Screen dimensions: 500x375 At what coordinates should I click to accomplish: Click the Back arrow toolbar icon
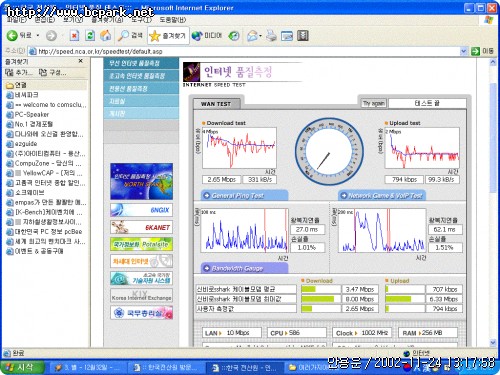(12, 35)
